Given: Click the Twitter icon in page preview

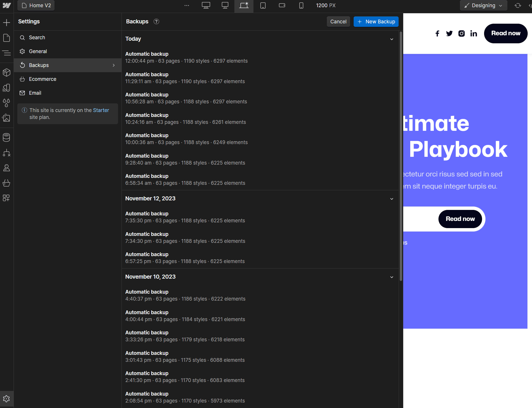Looking at the screenshot, I should click(449, 33).
